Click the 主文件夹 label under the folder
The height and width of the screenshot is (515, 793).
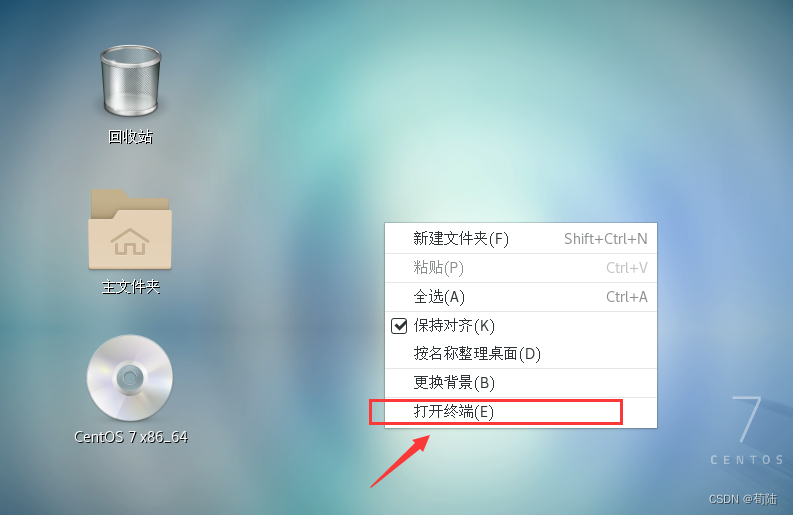130,287
